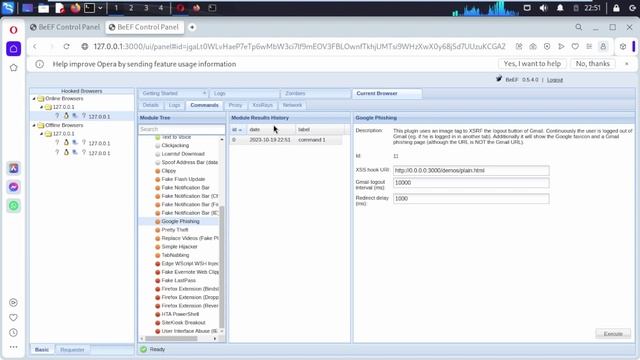Open the terminal launcher in the panel
640x360 pixels.
pos(89,8)
